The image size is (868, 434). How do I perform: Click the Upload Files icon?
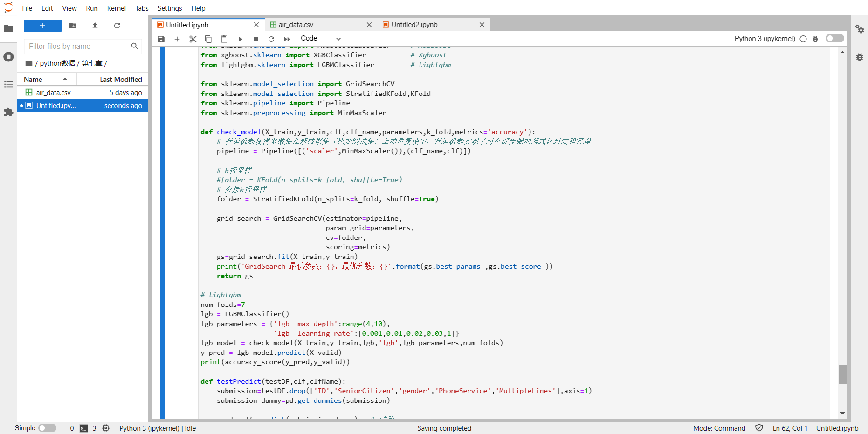(x=95, y=26)
